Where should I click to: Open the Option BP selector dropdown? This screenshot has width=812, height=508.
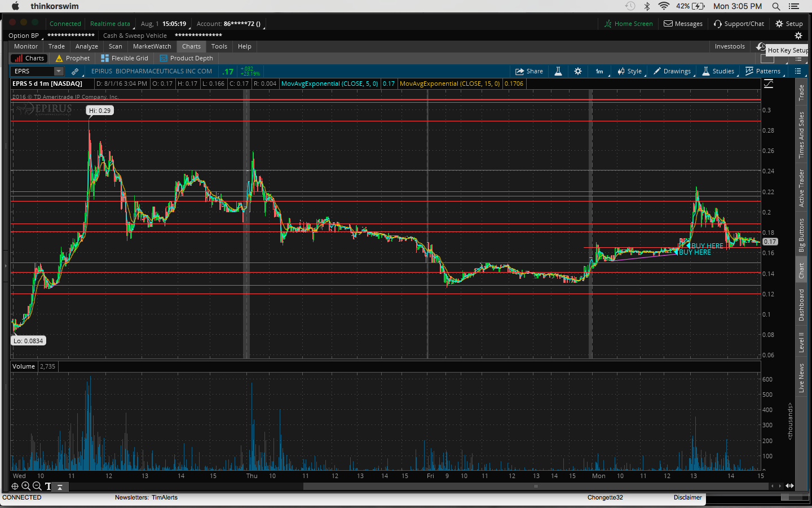point(25,36)
